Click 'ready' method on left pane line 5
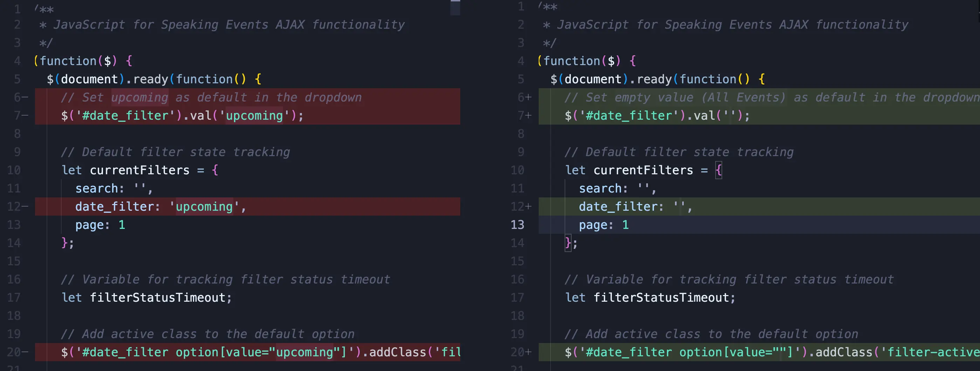 (151, 79)
